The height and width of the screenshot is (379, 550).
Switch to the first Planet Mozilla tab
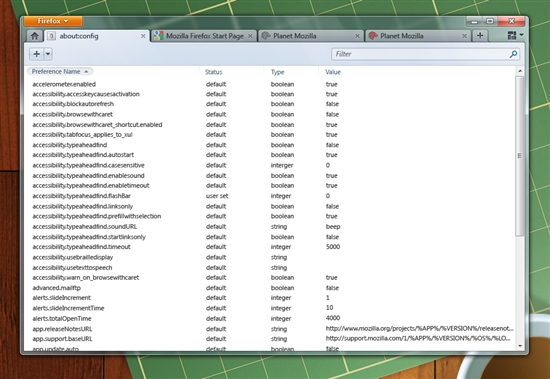(311, 36)
